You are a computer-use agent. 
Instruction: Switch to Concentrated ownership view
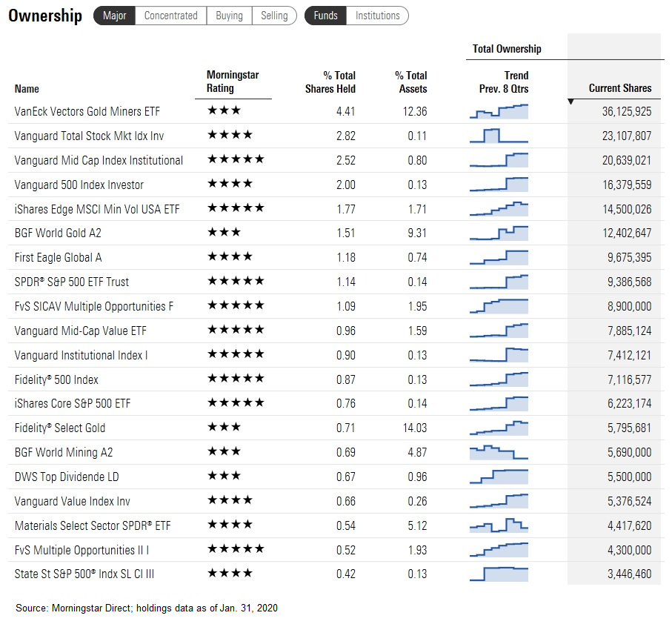click(170, 16)
